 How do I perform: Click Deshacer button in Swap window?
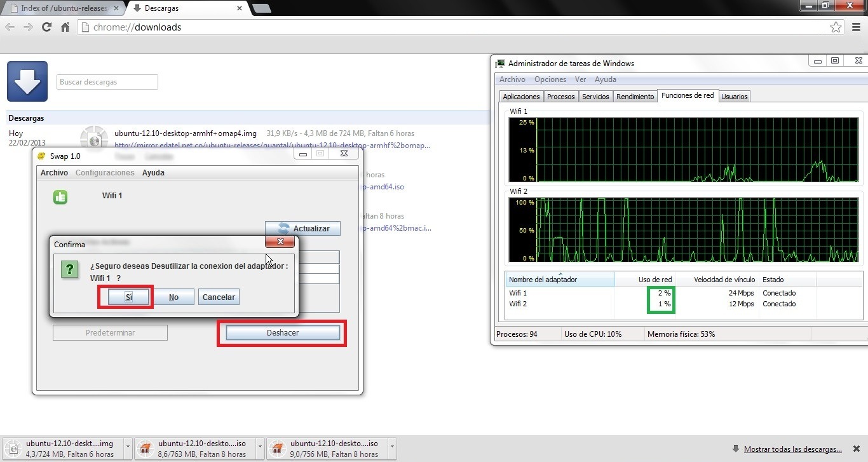283,333
